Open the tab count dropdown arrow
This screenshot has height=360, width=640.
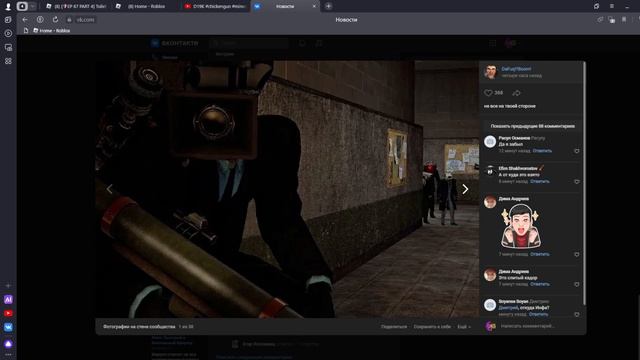click(x=32, y=6)
